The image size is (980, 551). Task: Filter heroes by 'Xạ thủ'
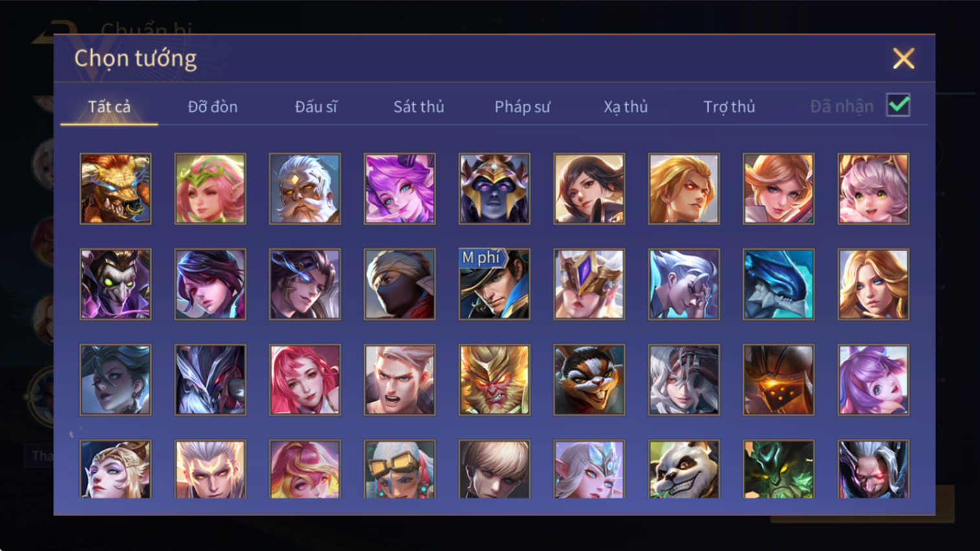click(625, 107)
